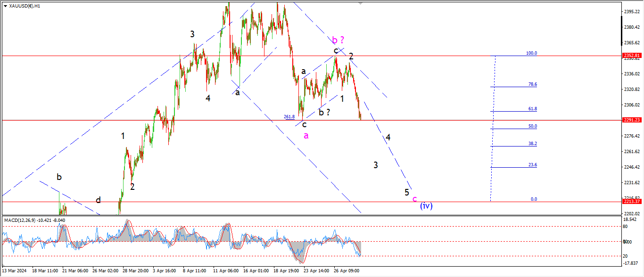Click the Fibonacci 38.2 level label
The height and width of the screenshot is (277, 644).
tap(533, 144)
